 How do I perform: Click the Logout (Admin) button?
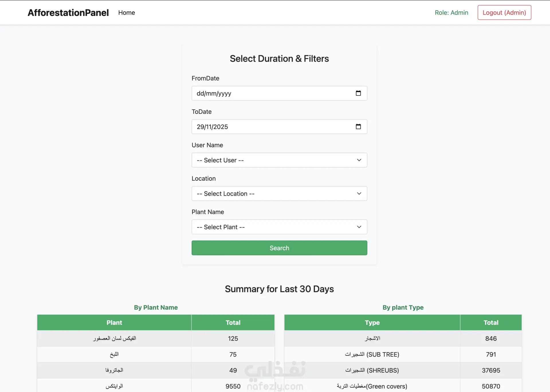coord(504,13)
